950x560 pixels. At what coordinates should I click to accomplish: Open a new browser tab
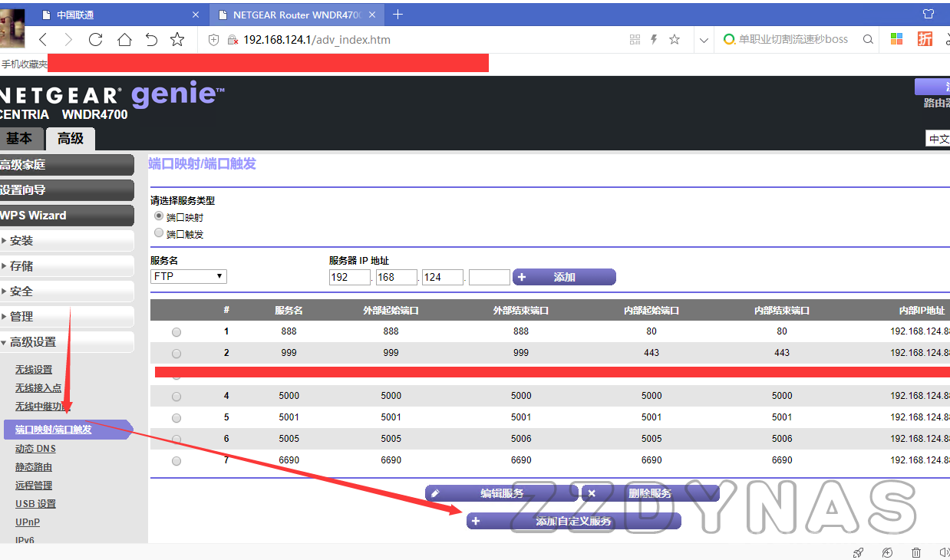[397, 15]
